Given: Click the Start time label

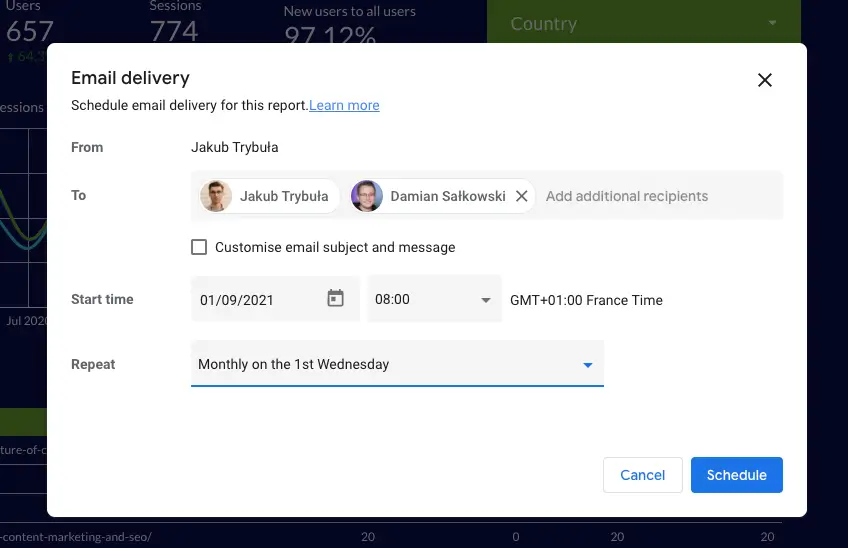Looking at the screenshot, I should 102,299.
